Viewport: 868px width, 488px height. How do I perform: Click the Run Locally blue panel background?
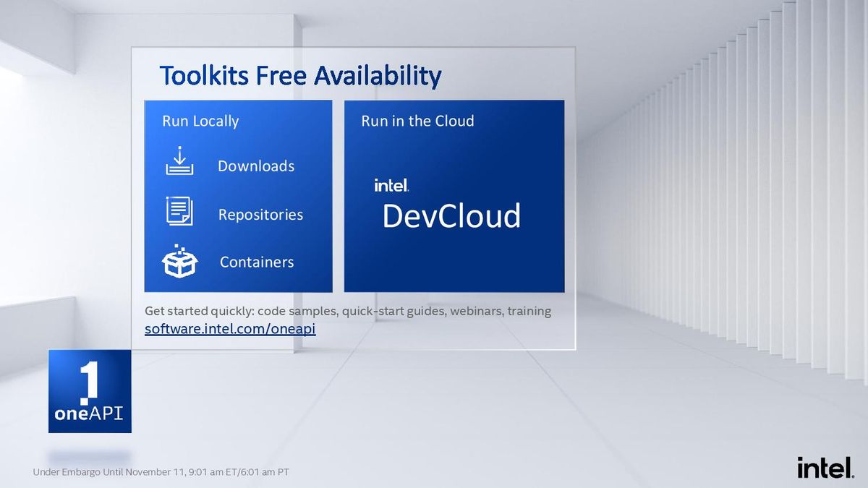(x=239, y=196)
